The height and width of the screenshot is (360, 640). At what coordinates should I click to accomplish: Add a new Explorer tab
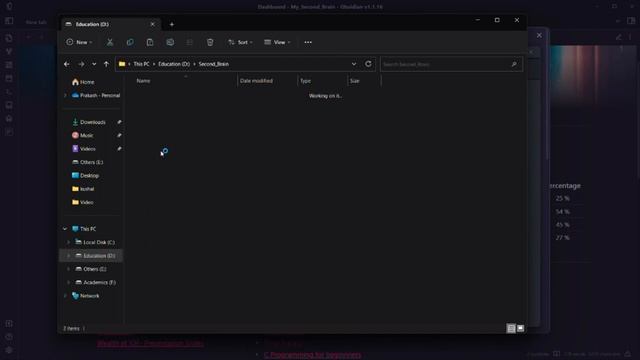pyautogui.click(x=171, y=24)
